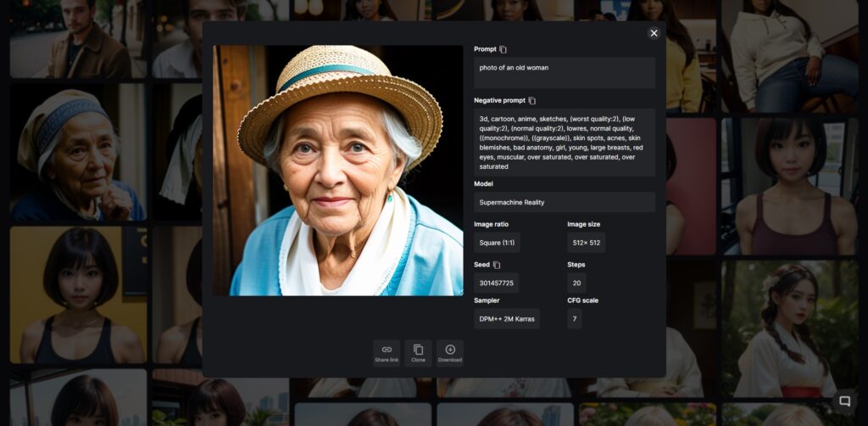
Task: Click the prompt field 'photo of an old woman'
Action: pyautogui.click(x=565, y=73)
